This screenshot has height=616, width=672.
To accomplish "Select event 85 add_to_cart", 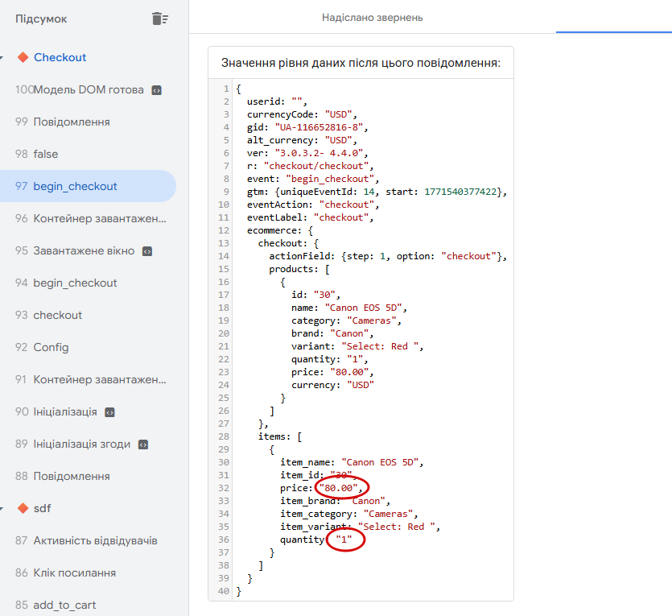I will point(65,605).
